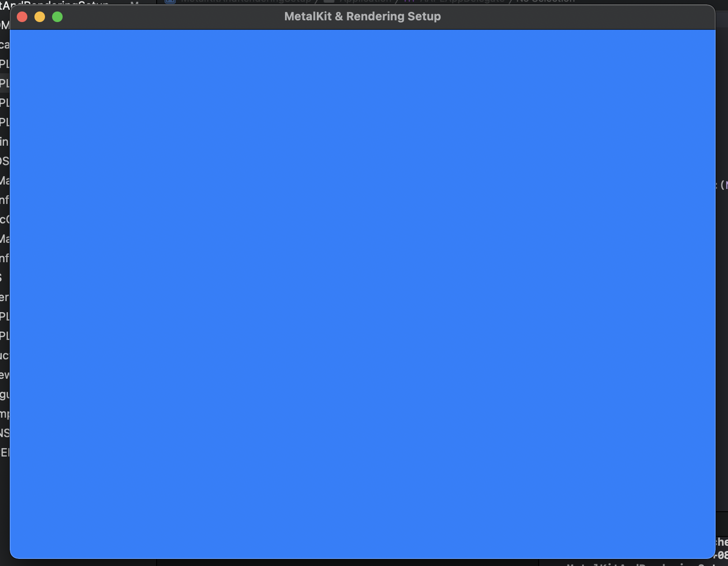Zoom the window with the green button
Image resolution: width=728 pixels, height=566 pixels.
57,17
